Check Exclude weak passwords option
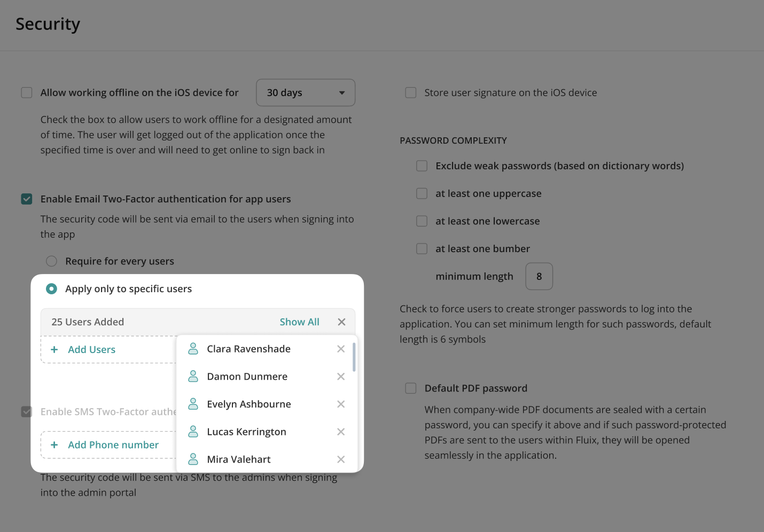764x532 pixels. click(422, 166)
